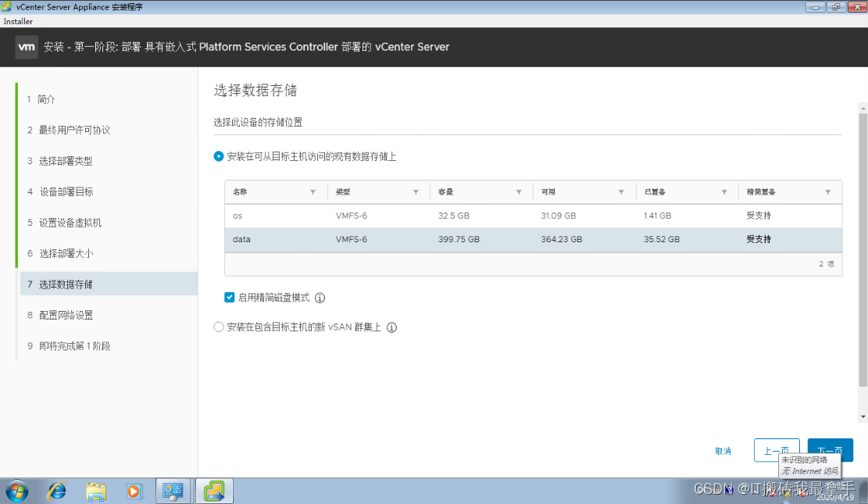Show info icon for vSAN cluster option

[391, 327]
